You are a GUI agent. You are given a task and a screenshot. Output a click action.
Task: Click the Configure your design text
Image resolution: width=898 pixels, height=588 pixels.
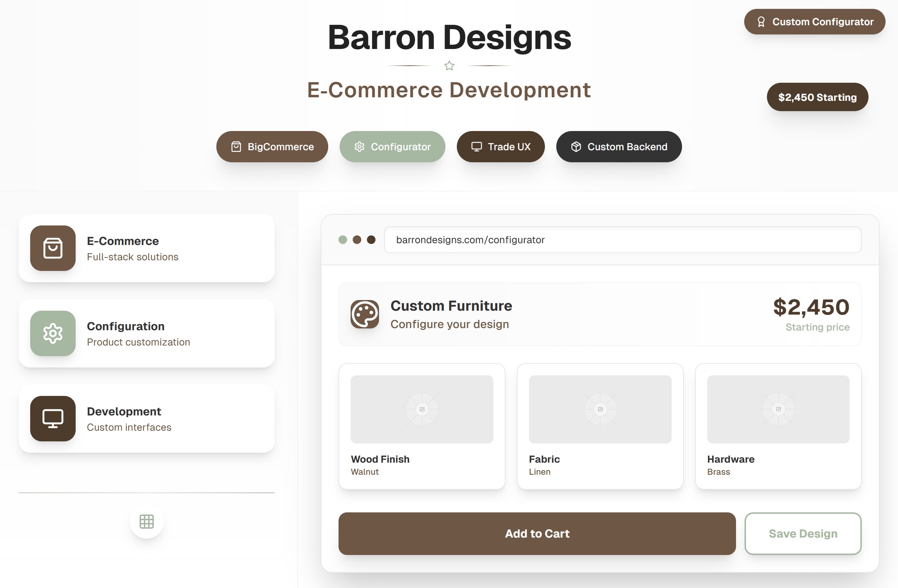(450, 325)
